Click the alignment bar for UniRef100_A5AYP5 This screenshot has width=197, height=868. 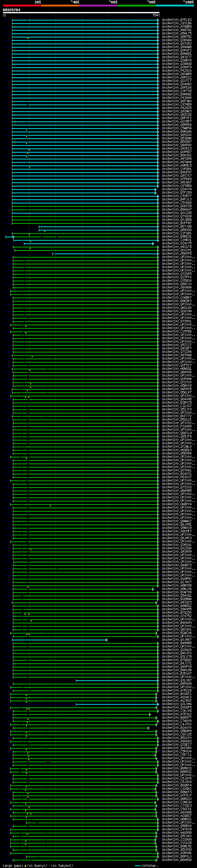[106, 254]
